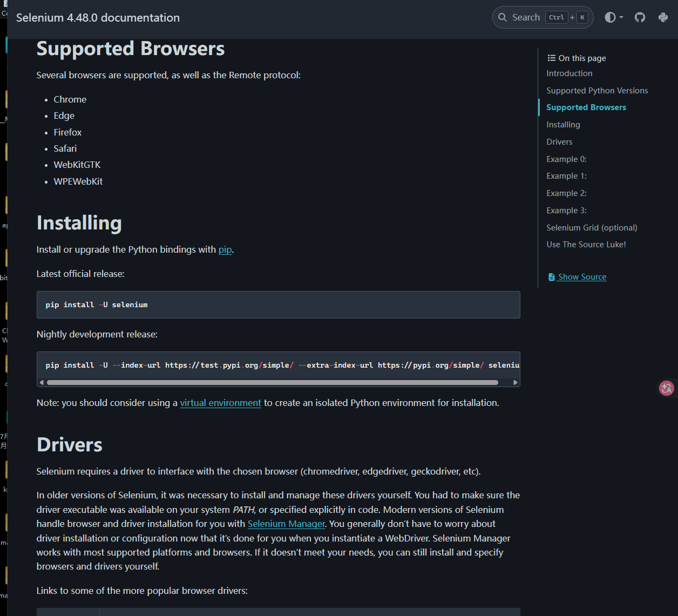Click the 'On this page' list icon

pyautogui.click(x=551, y=58)
